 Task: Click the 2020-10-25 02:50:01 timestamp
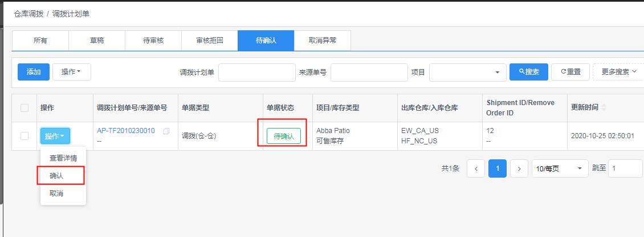coord(603,136)
